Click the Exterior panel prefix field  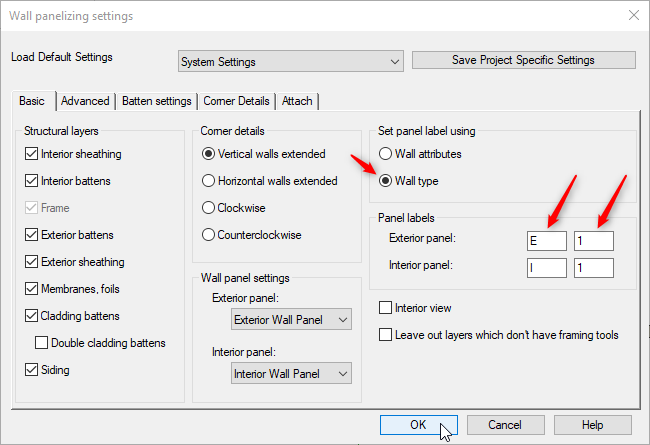coord(546,241)
